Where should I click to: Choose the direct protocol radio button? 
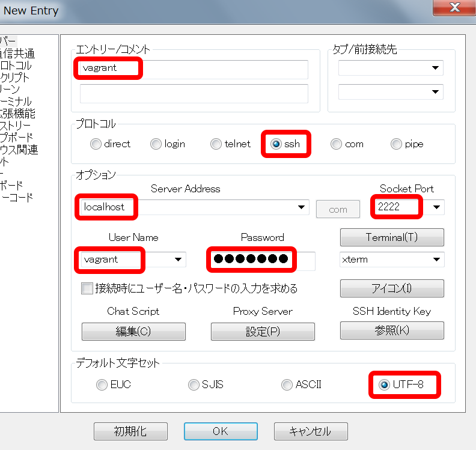(x=96, y=144)
